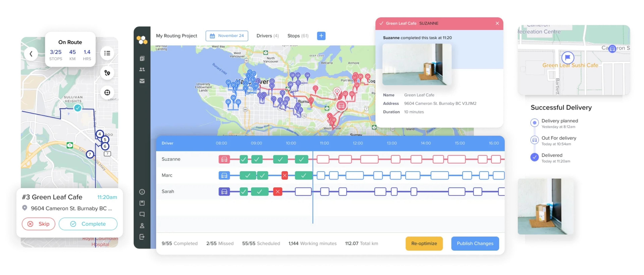Click the hexagon app logo in sidebar
This screenshot has width=644, height=275.
coord(142,40)
